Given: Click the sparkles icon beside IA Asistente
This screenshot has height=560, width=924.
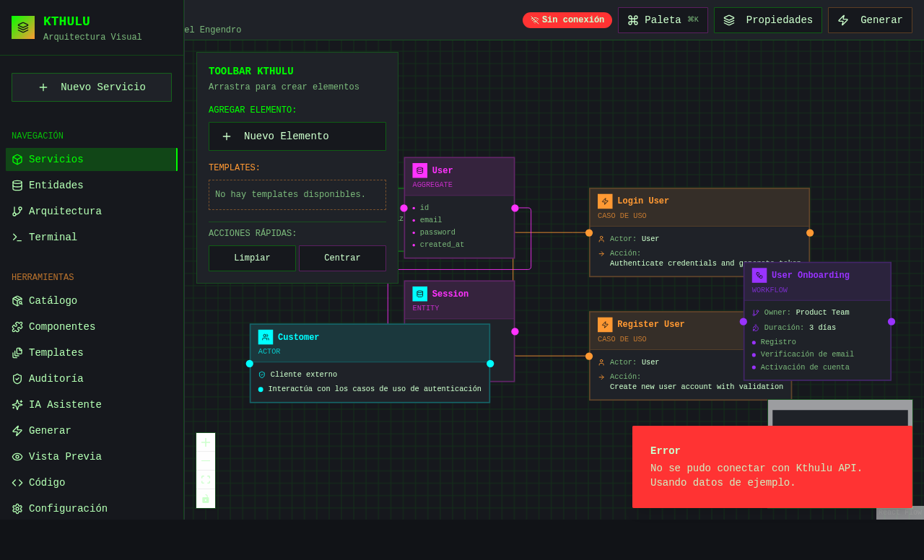Looking at the screenshot, I should pos(17,405).
